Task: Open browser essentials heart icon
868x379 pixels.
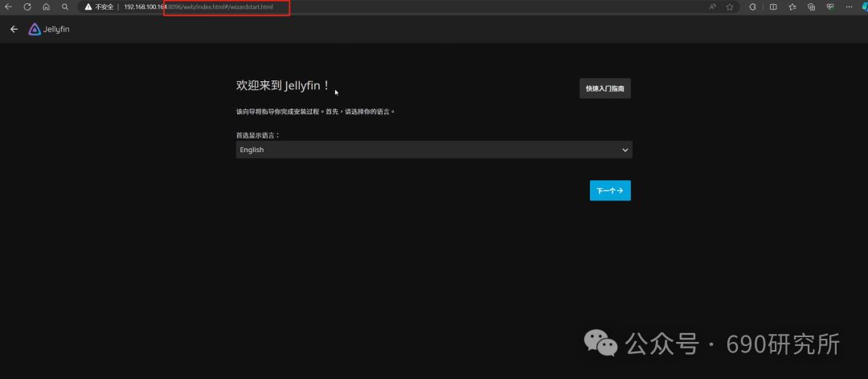Action: coord(829,6)
